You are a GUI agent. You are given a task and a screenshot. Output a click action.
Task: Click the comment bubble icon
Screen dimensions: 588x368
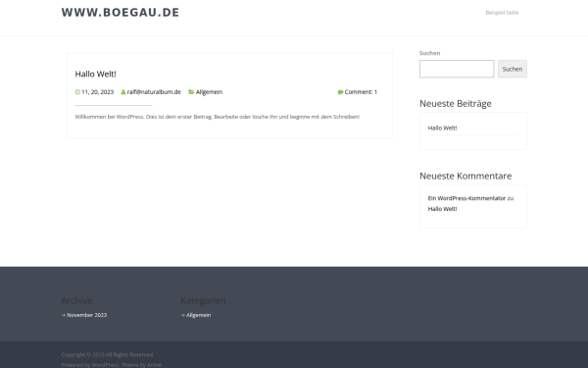[340, 92]
